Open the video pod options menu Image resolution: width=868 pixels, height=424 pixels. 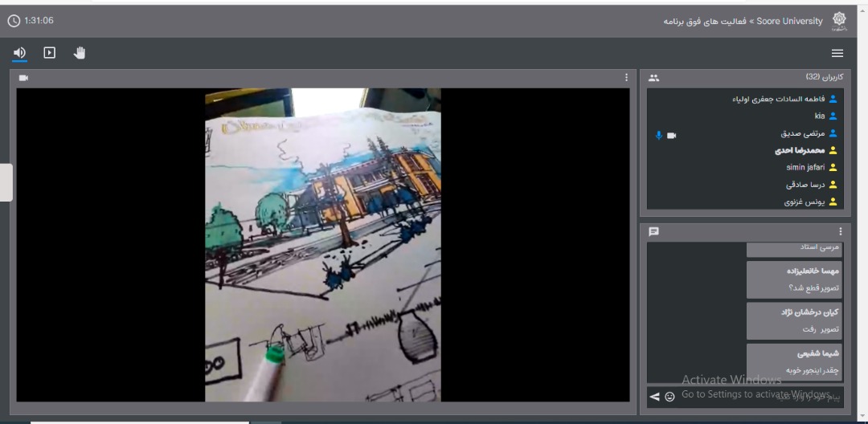point(626,77)
